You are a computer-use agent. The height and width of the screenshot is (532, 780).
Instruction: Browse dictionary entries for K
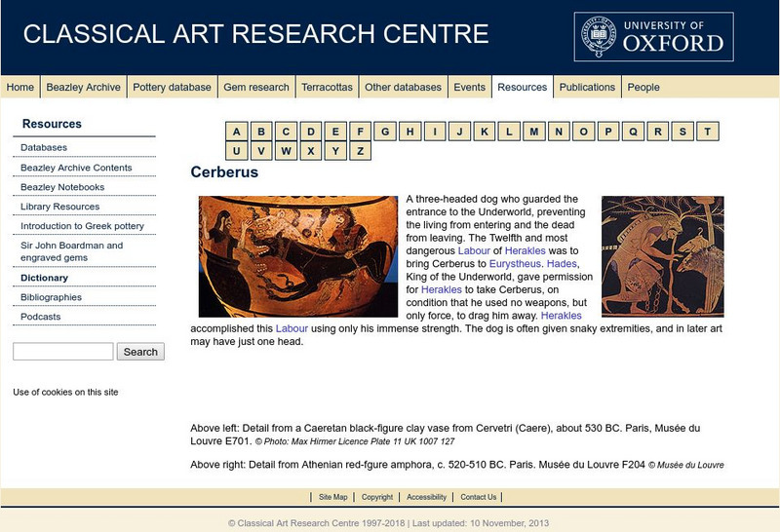(485, 132)
